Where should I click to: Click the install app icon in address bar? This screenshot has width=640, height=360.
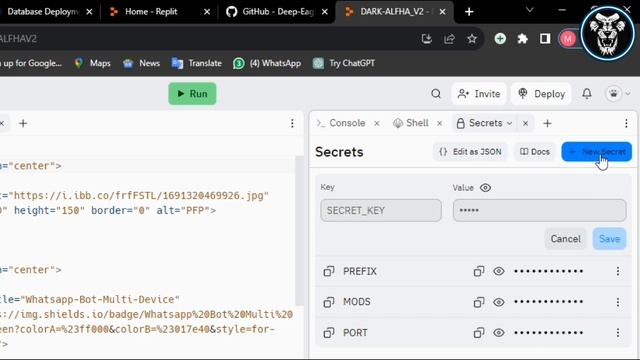tap(427, 39)
